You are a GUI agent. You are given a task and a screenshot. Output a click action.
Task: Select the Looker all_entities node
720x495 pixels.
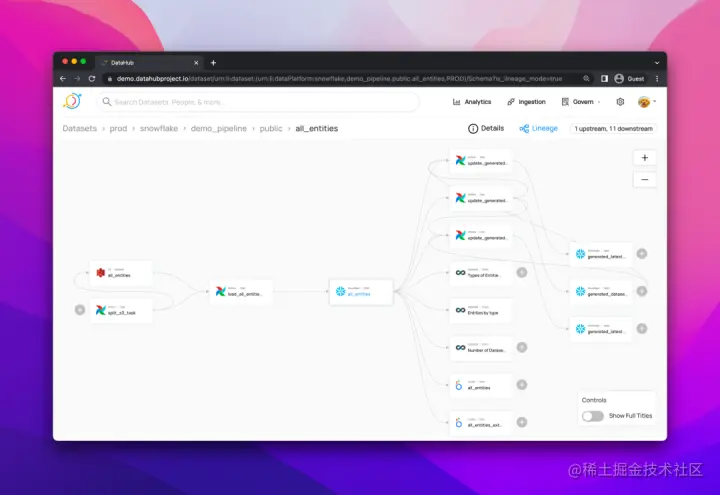coord(481,385)
